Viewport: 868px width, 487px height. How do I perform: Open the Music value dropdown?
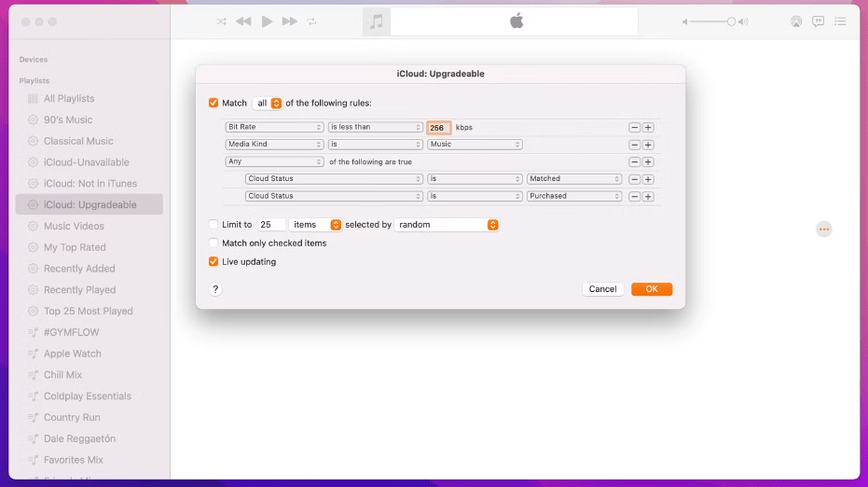pyautogui.click(x=475, y=144)
